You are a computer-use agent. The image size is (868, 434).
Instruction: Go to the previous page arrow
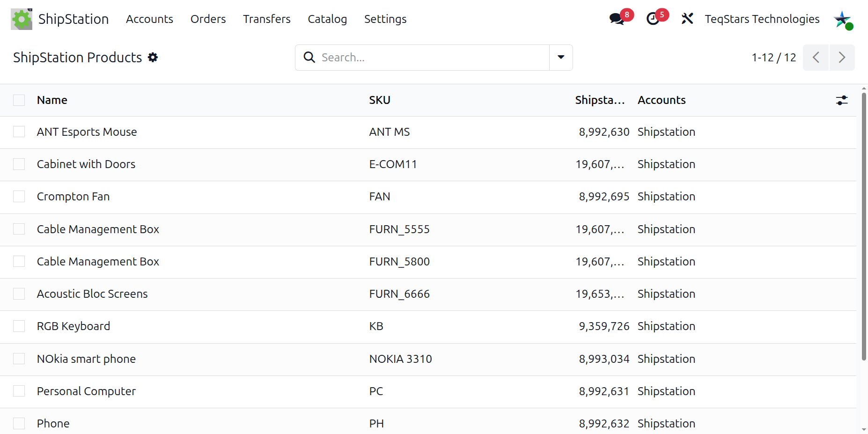[x=816, y=58]
